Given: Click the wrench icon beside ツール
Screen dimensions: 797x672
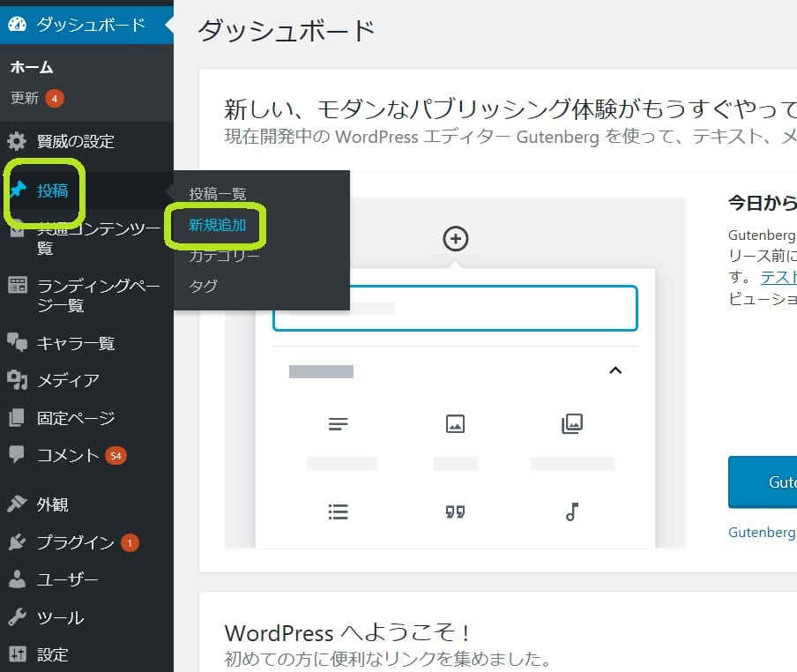Looking at the screenshot, I should click(18, 616).
